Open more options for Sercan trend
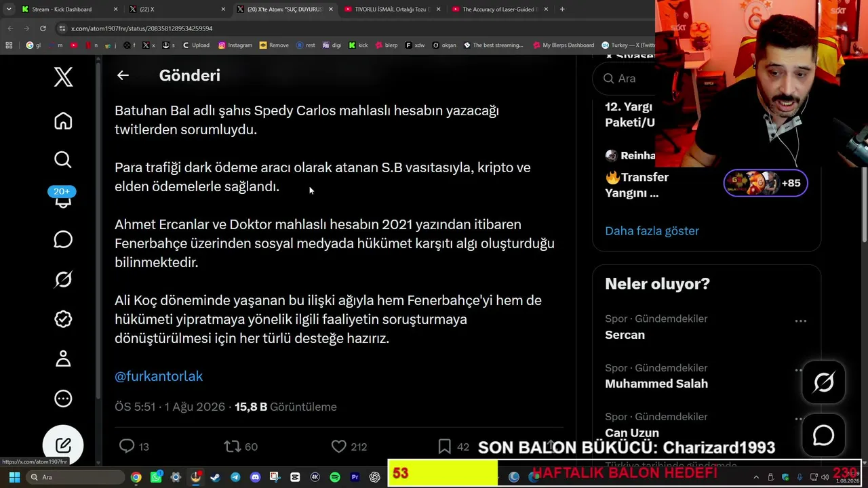Screen dimensions: 868x488 pos(800,321)
